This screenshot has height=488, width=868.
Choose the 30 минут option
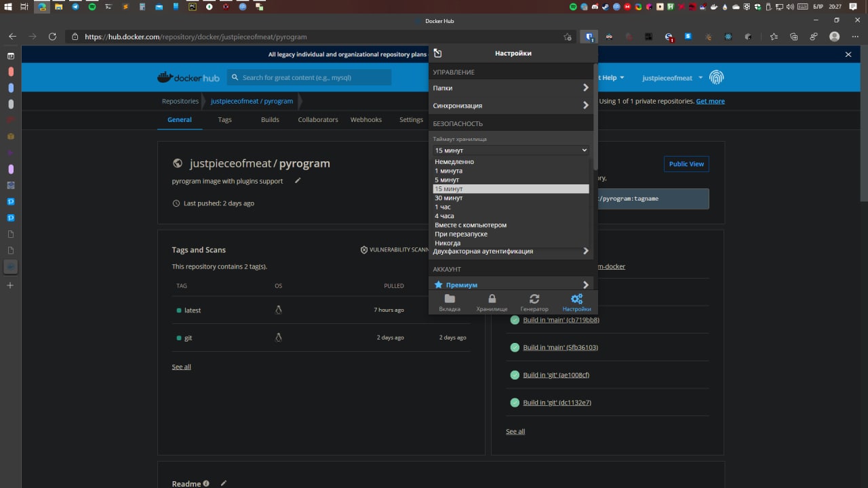[x=511, y=198]
